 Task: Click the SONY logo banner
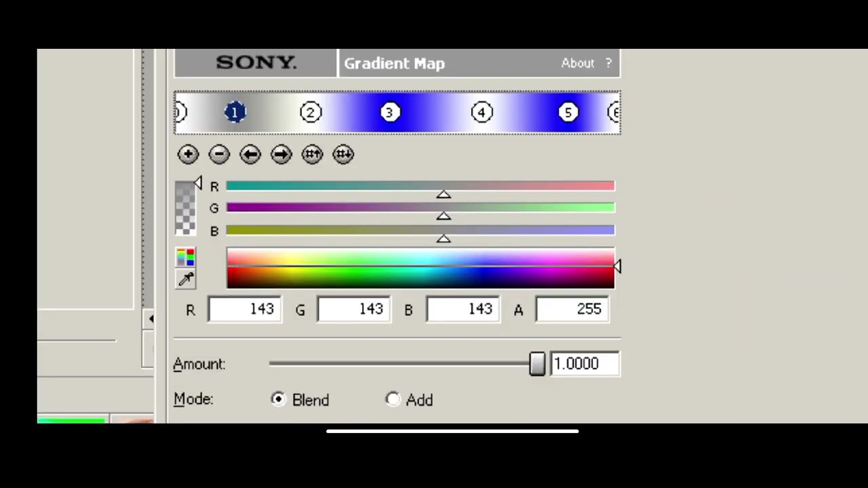[x=256, y=63]
